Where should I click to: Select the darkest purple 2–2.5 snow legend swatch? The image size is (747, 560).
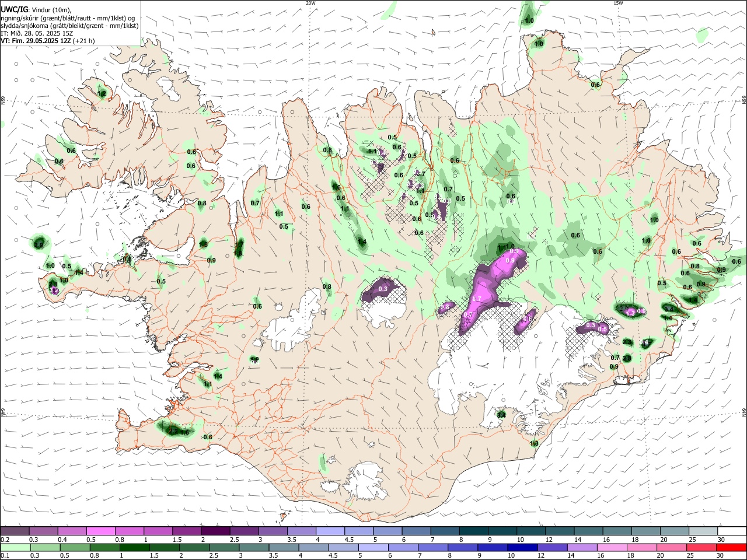pyautogui.click(x=215, y=531)
